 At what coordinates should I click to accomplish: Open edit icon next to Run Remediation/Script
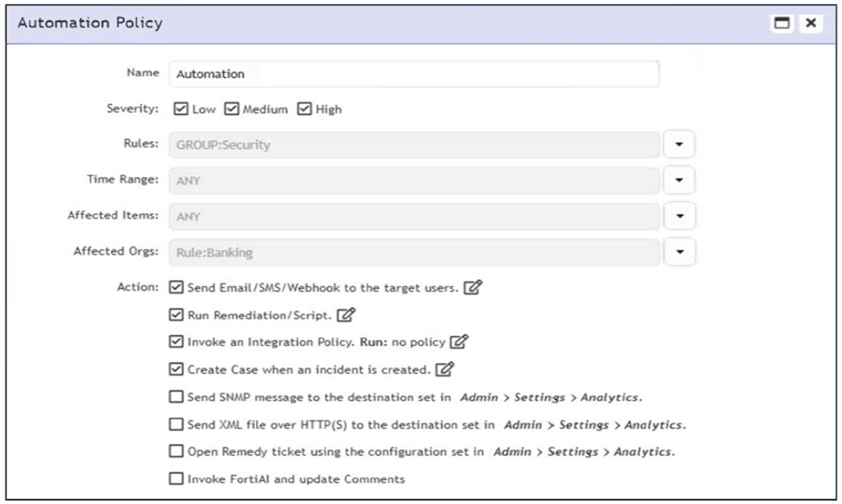(x=345, y=315)
